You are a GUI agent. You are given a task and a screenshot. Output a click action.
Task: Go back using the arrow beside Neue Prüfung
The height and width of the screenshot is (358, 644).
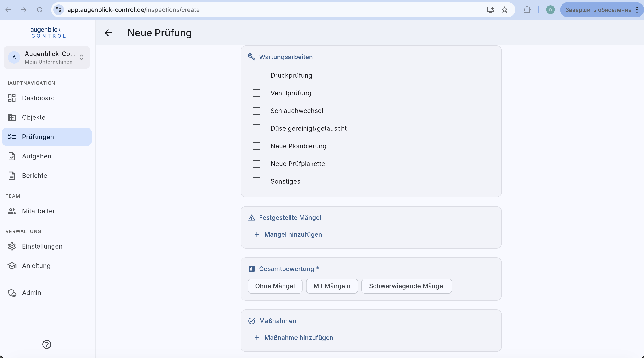108,33
